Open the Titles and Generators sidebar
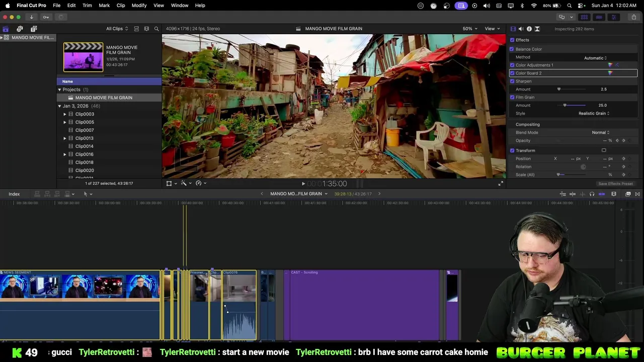The height and width of the screenshot is (362, 644). [34, 29]
